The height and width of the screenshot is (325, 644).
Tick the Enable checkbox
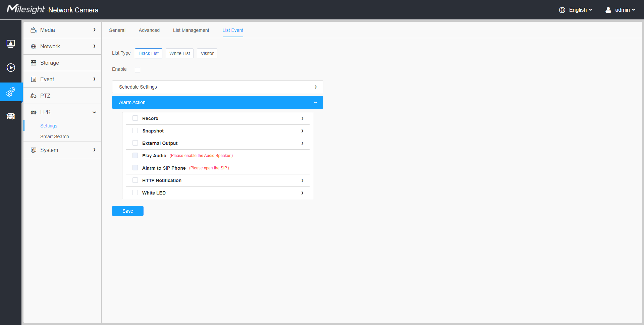138,70
